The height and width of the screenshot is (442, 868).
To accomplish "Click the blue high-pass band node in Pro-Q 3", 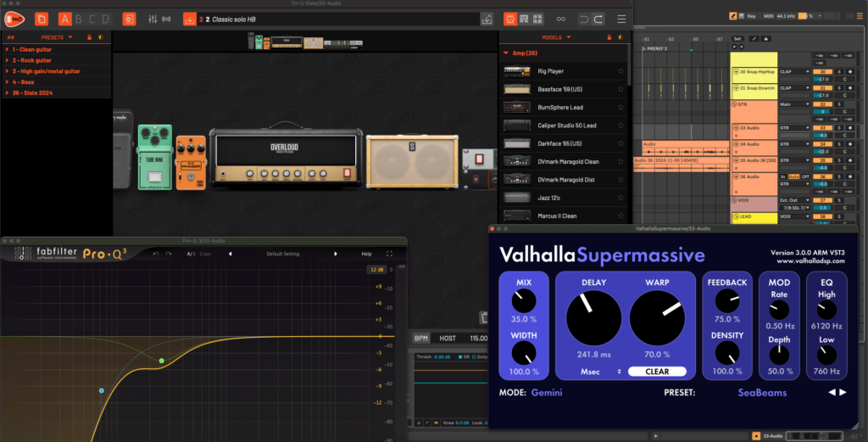I will [x=102, y=390].
